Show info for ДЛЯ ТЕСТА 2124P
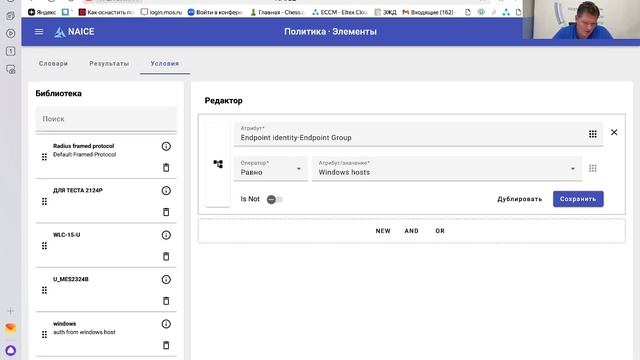The height and width of the screenshot is (360, 640). click(166, 191)
